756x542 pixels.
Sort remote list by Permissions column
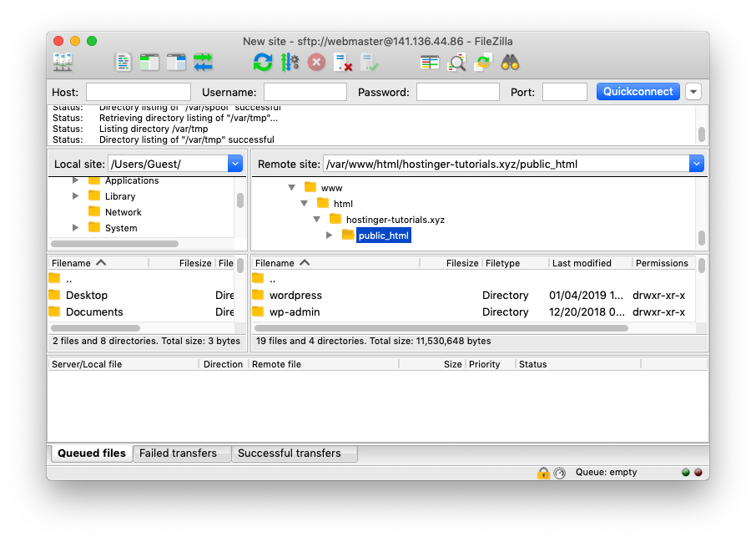[664, 263]
